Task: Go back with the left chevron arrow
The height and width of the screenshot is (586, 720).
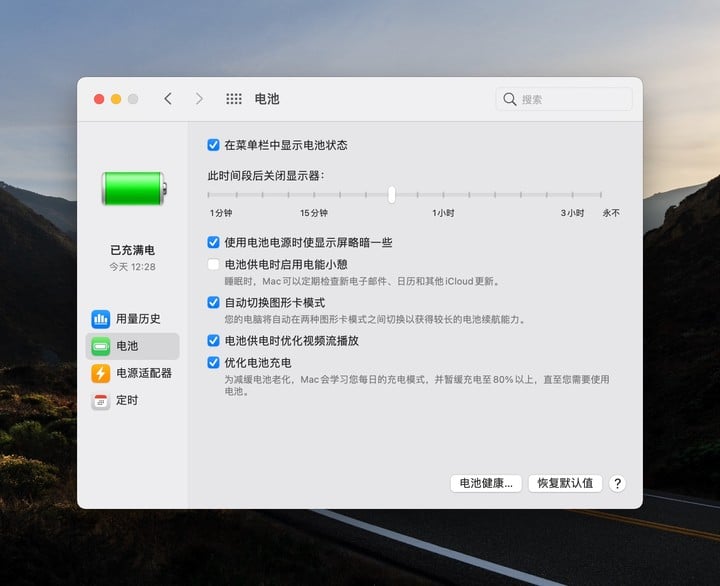Action: [168, 99]
